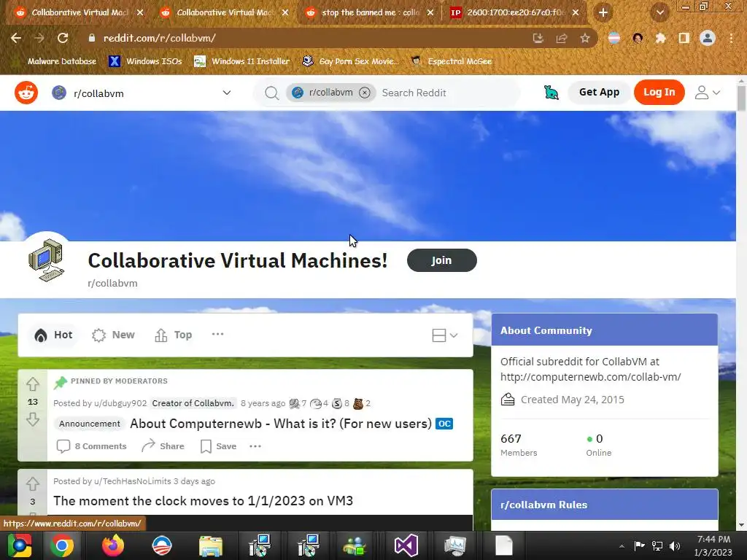Open Firefox from the taskbar
This screenshot has height=560, width=747.
point(113,545)
